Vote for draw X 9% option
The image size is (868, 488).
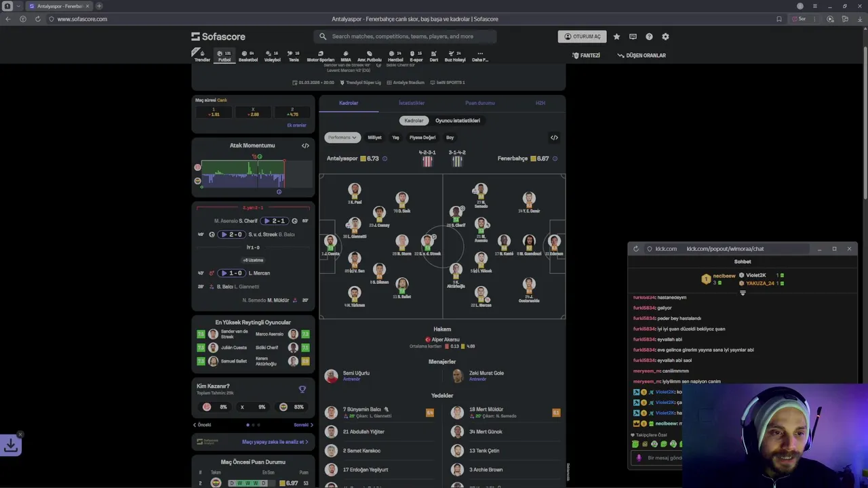253,407
